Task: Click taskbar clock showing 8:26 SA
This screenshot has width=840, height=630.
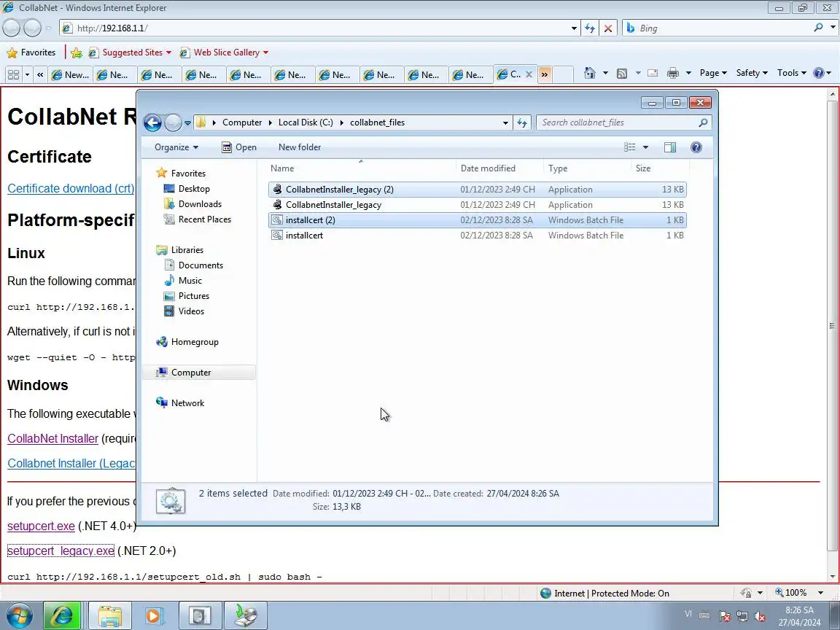Action: [x=799, y=616]
